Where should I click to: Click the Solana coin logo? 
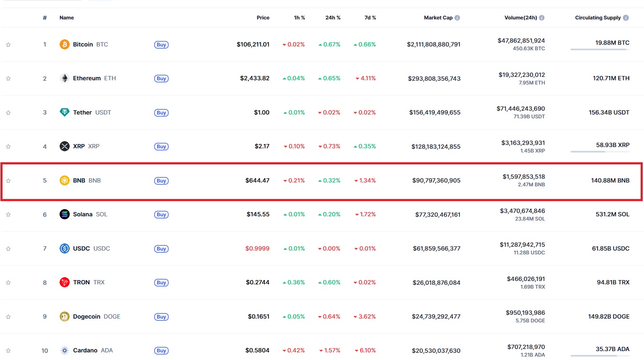(64, 214)
